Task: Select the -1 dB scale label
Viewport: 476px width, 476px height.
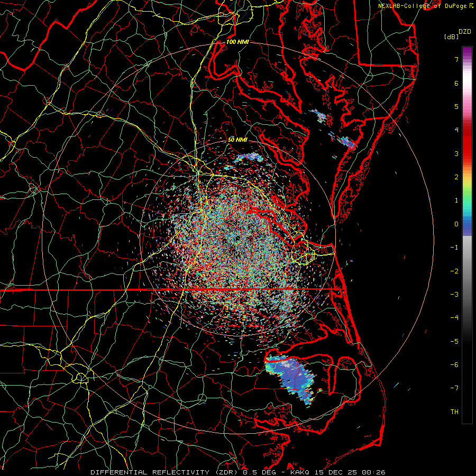Action: click(x=454, y=248)
